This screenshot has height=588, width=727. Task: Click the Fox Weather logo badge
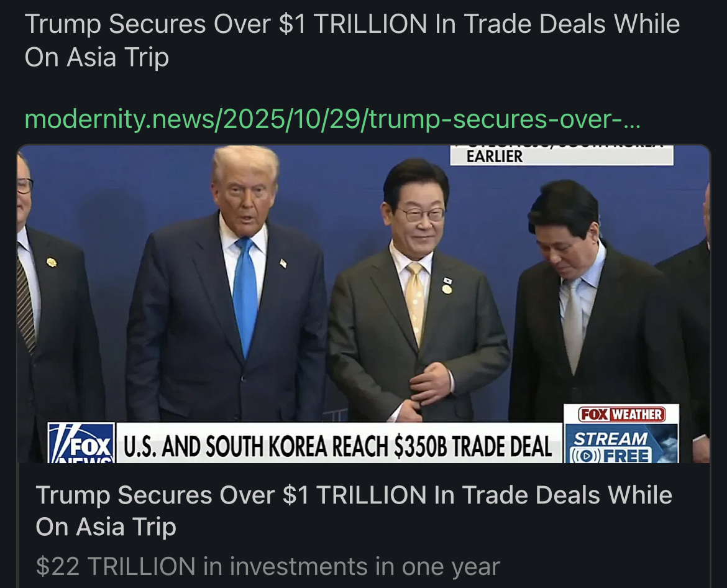pyautogui.click(x=621, y=414)
